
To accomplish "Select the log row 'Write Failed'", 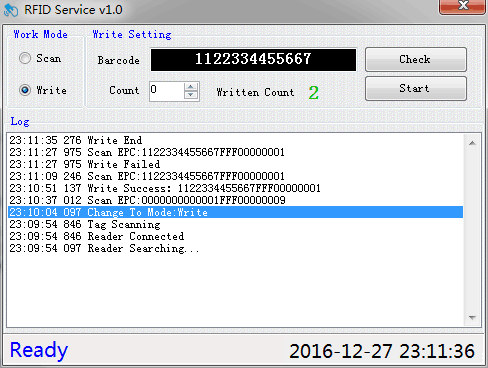I will (235, 164).
